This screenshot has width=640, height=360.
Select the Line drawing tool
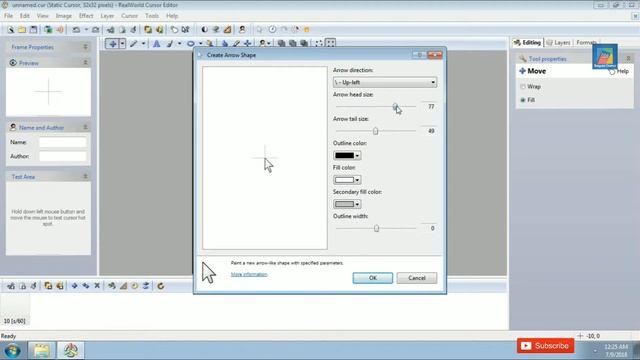[x=133, y=43]
